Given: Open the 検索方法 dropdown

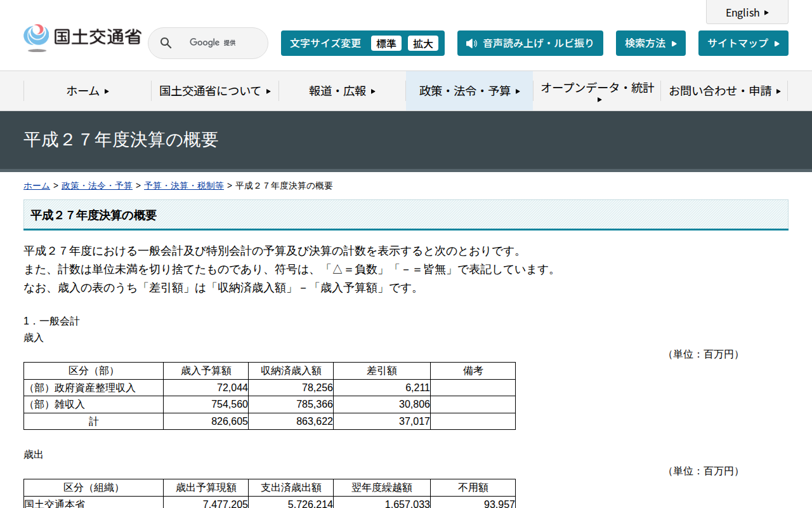Looking at the screenshot, I should [650, 43].
